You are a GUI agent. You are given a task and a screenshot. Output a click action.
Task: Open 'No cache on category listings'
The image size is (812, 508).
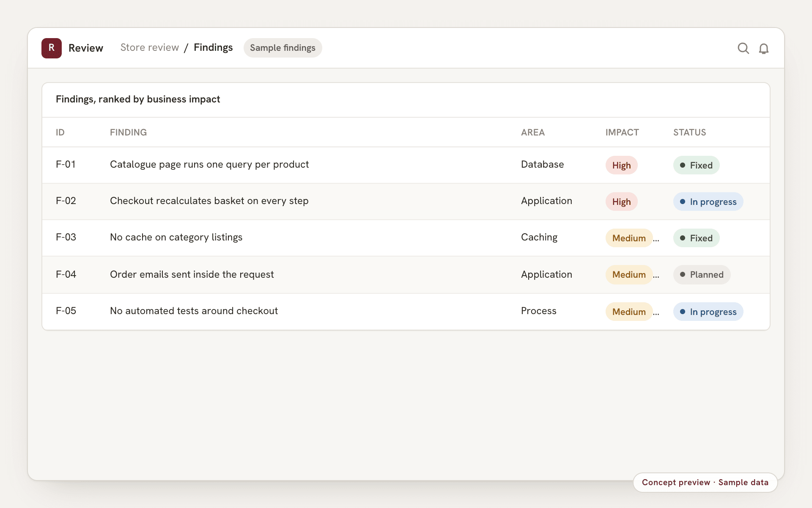coord(176,237)
